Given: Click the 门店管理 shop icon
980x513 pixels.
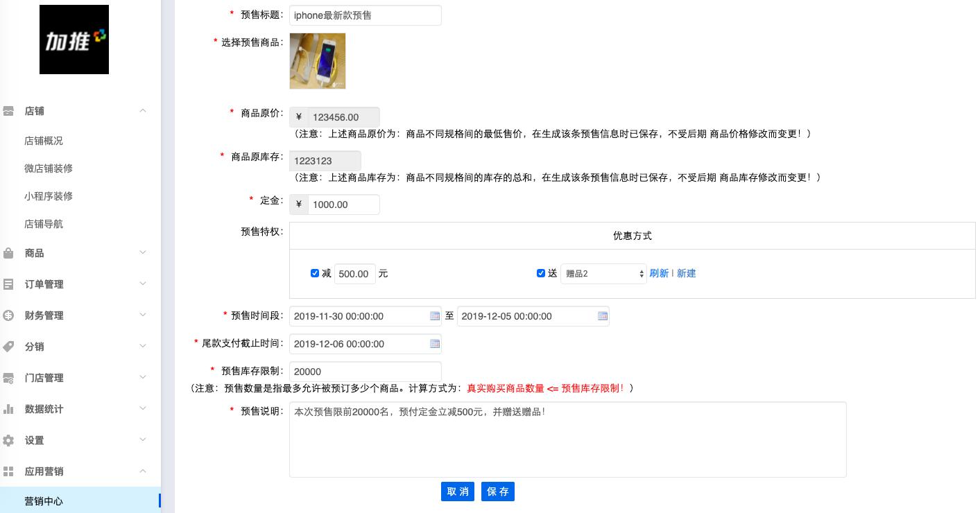Looking at the screenshot, I should pyautogui.click(x=9, y=378).
